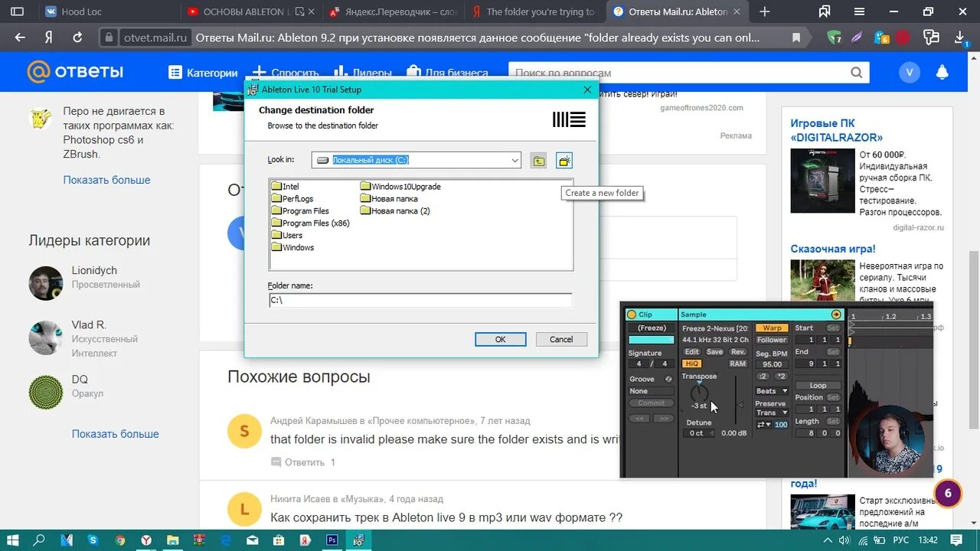Click the sample Save button
Image resolution: width=980 pixels, height=551 pixels.
(714, 352)
